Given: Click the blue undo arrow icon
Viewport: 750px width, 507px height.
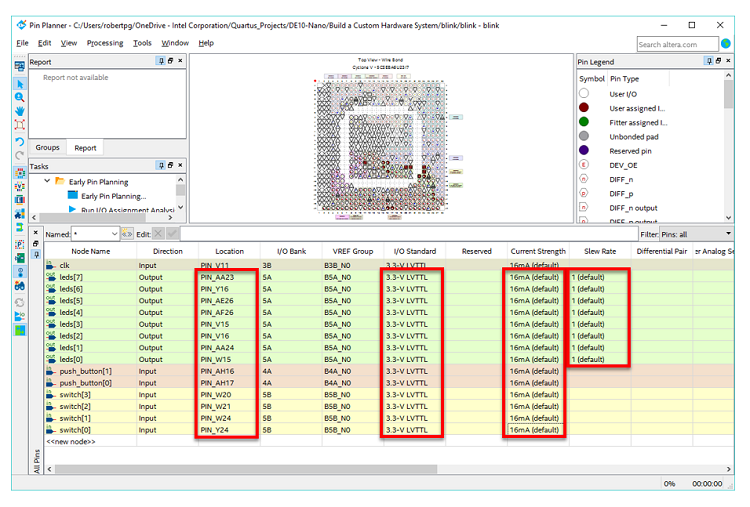Looking at the screenshot, I should pos(20,142).
